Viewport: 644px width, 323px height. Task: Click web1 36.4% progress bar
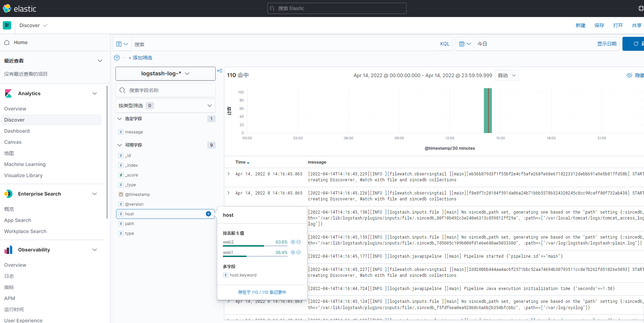pyautogui.click(x=255, y=256)
